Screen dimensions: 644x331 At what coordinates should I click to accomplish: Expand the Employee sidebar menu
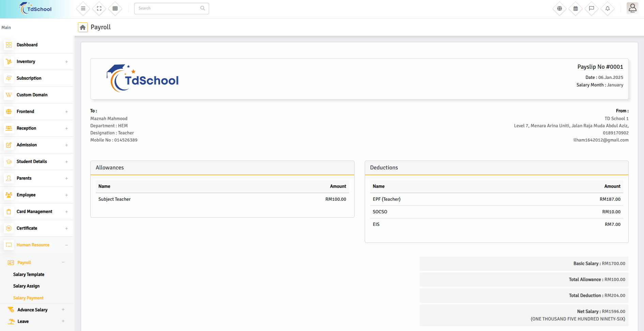click(x=36, y=195)
